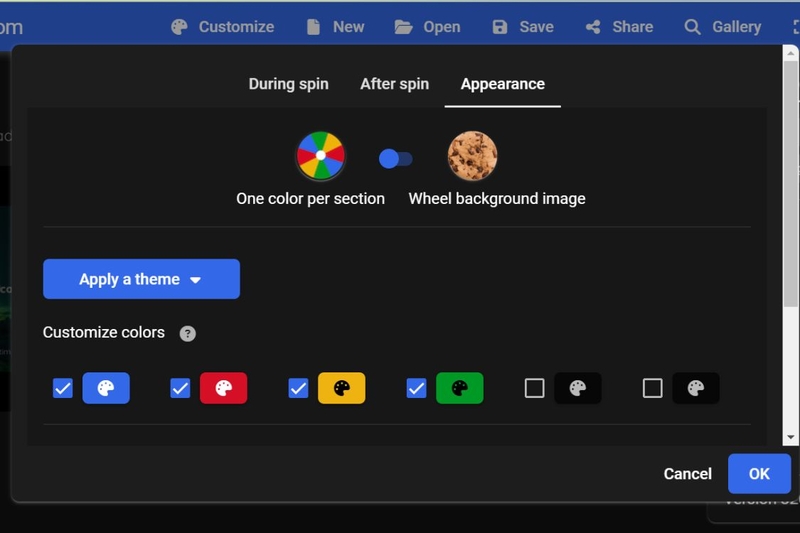Uncheck the blue color checkbox
The image size is (800, 533).
click(x=63, y=388)
